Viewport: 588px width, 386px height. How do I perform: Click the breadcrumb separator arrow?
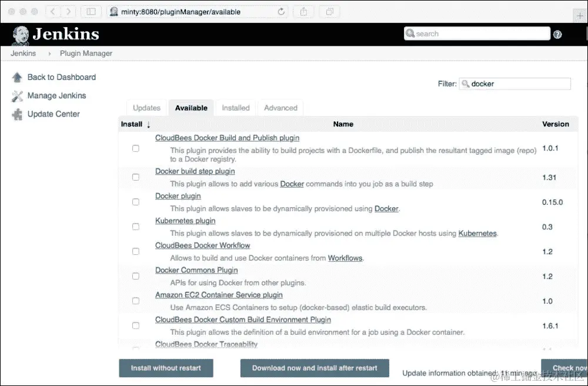coord(49,54)
